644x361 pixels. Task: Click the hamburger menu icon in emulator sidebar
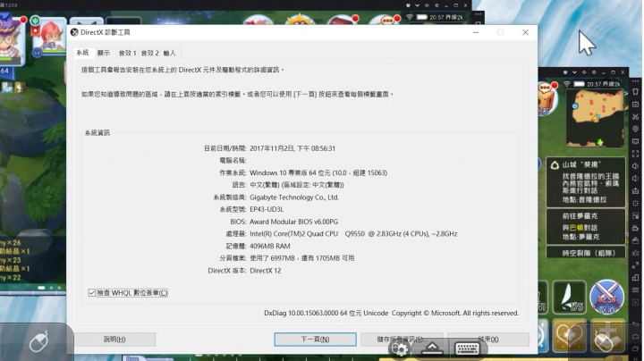[x=635, y=290]
